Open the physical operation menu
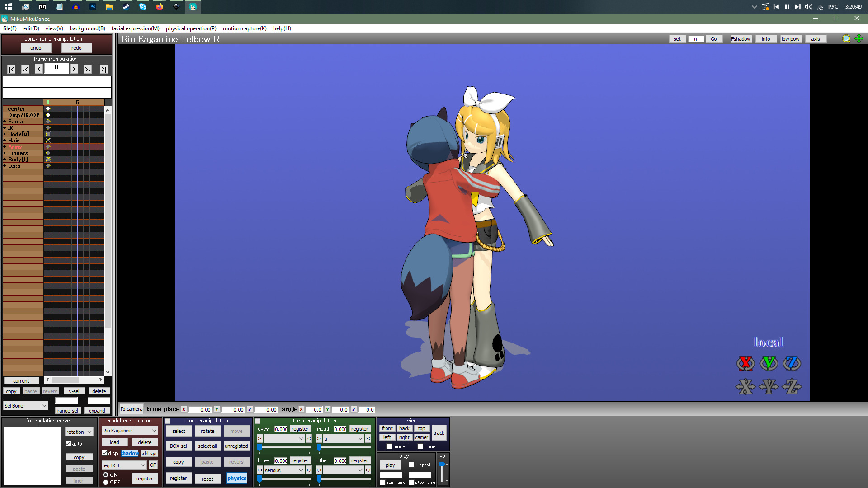This screenshot has width=868, height=488. tap(191, 28)
